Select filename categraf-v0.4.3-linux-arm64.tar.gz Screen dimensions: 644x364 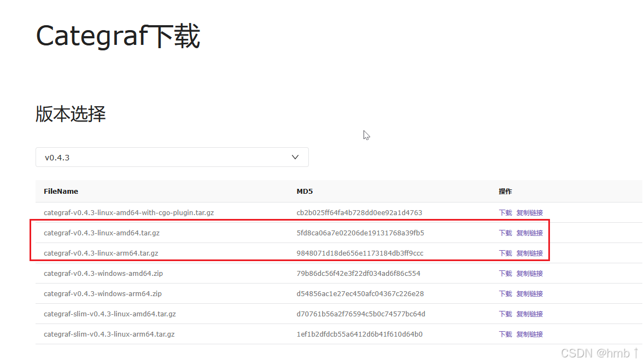coord(101,253)
